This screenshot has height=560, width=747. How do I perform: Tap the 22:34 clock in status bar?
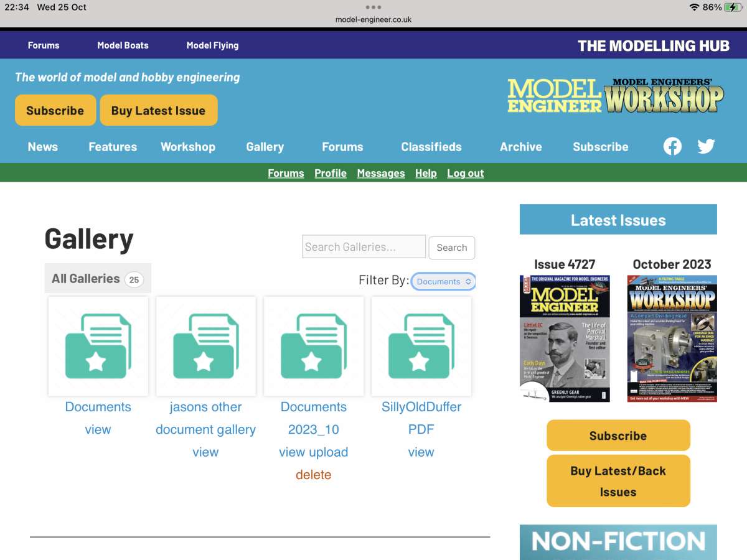17,7
